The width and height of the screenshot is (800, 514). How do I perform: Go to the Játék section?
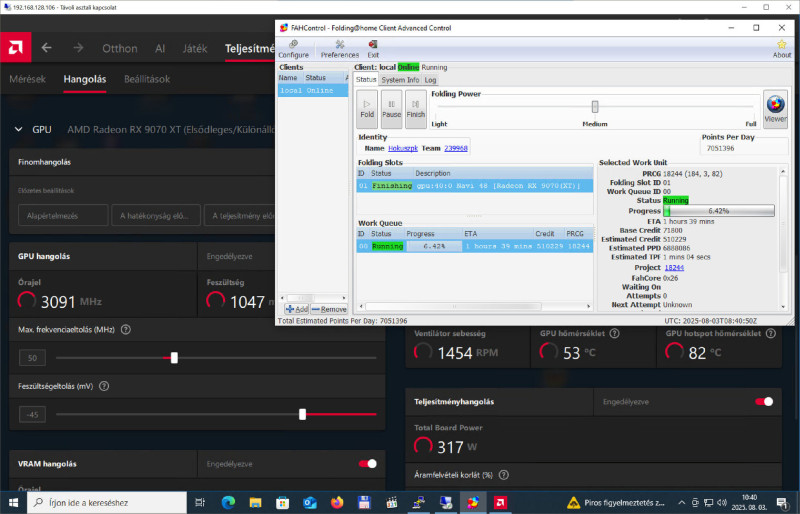[x=195, y=48]
